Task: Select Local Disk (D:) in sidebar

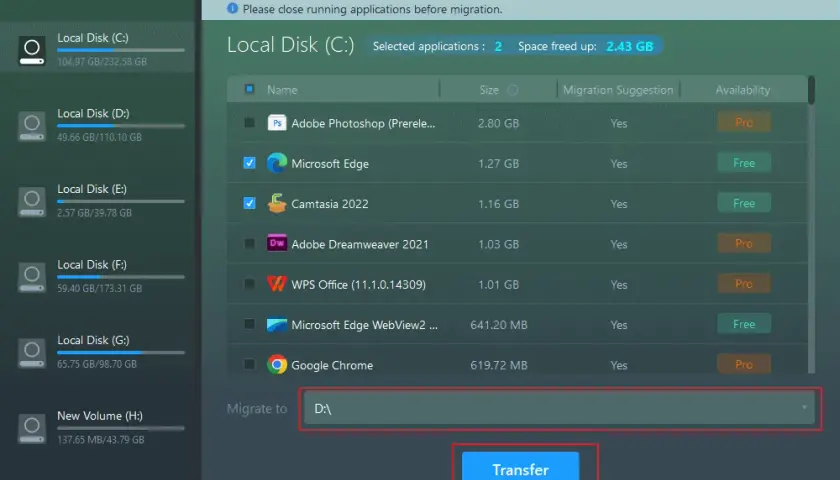Action: (98, 125)
